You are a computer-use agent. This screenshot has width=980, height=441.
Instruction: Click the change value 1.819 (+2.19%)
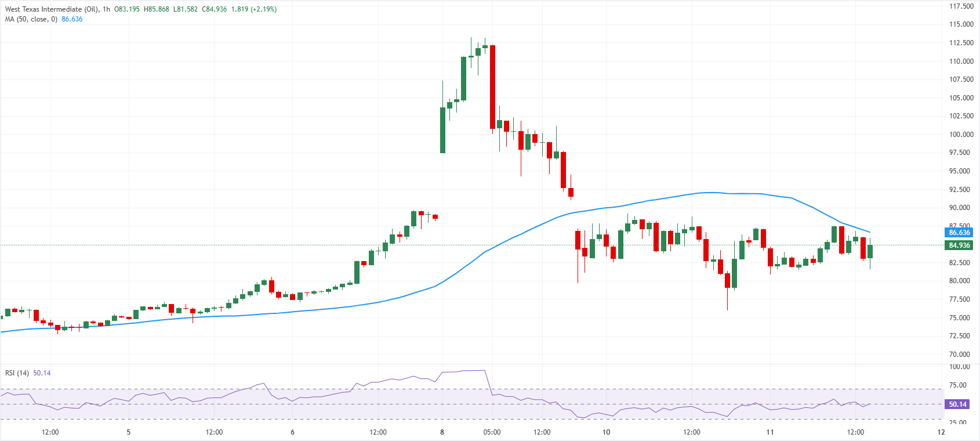[x=254, y=9]
